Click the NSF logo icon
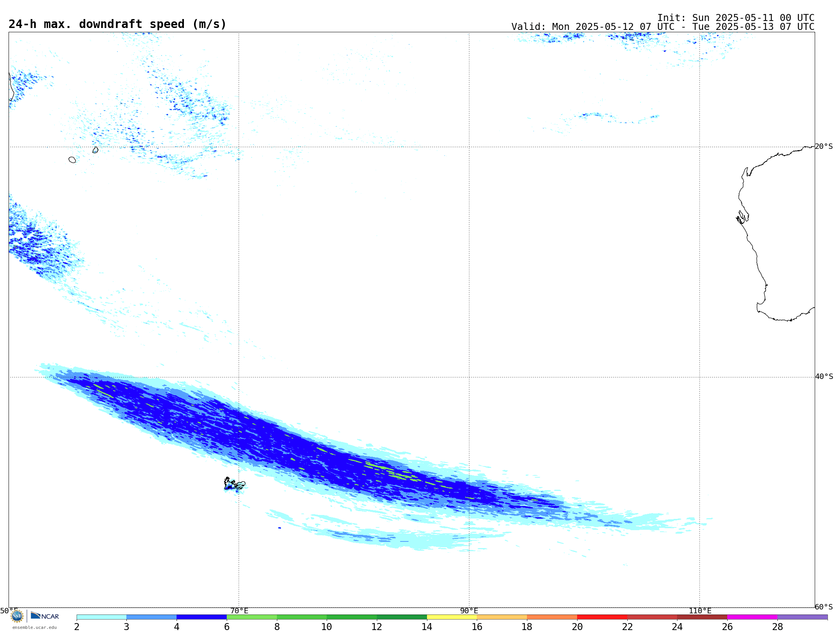 click(17, 616)
